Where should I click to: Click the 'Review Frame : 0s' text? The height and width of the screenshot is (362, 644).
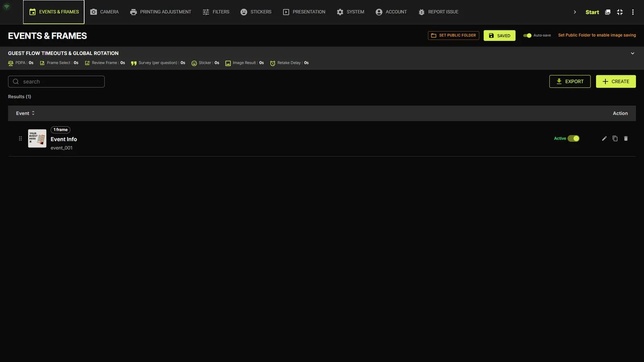108,63
